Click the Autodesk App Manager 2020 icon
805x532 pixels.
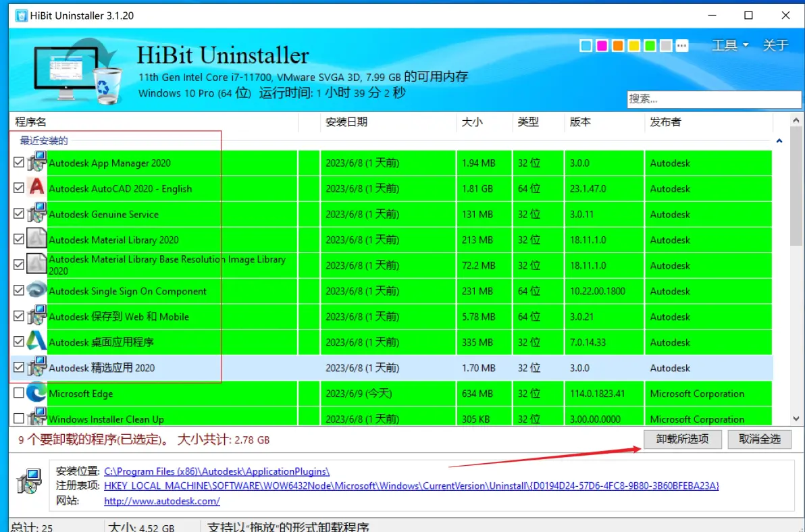coord(36,163)
